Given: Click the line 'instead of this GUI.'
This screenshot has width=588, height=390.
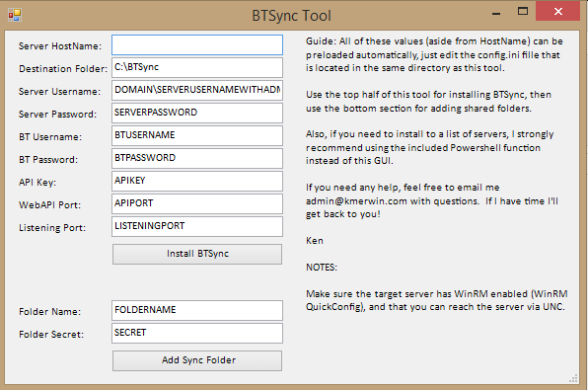Looking at the screenshot, I should [x=349, y=161].
